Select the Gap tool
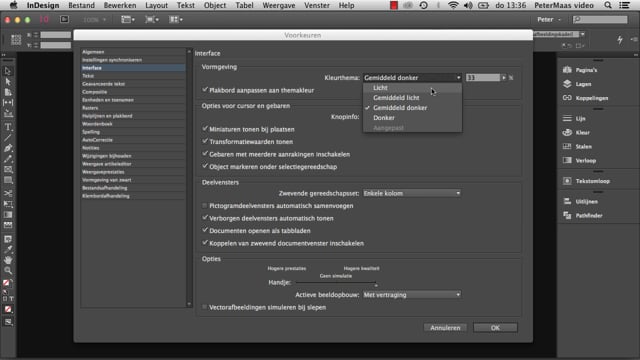This screenshot has height=360, width=640. 8,102
